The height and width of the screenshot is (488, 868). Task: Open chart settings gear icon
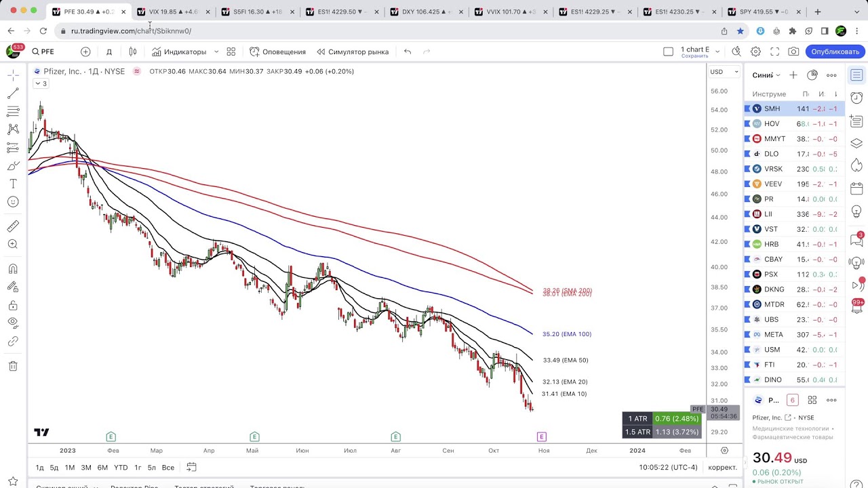pyautogui.click(x=755, y=52)
